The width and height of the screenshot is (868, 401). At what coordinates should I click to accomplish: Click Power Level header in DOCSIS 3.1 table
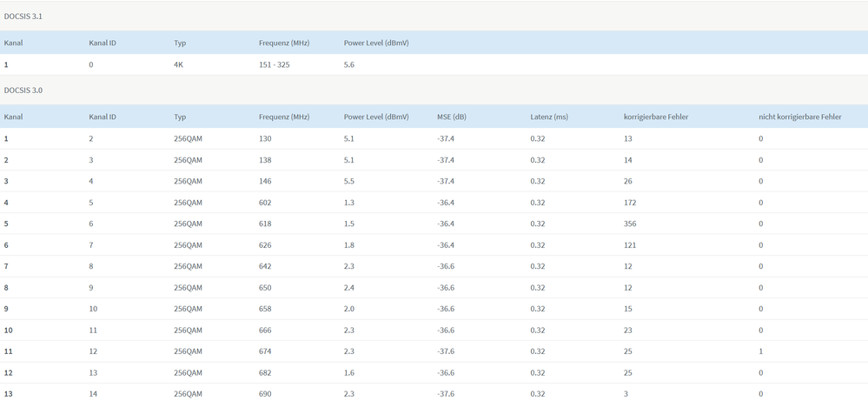tap(376, 43)
